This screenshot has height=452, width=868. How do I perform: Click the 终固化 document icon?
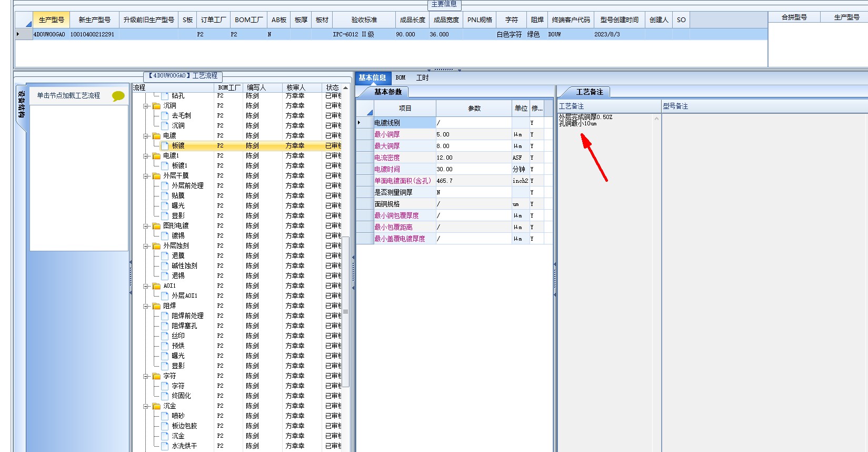(165, 396)
